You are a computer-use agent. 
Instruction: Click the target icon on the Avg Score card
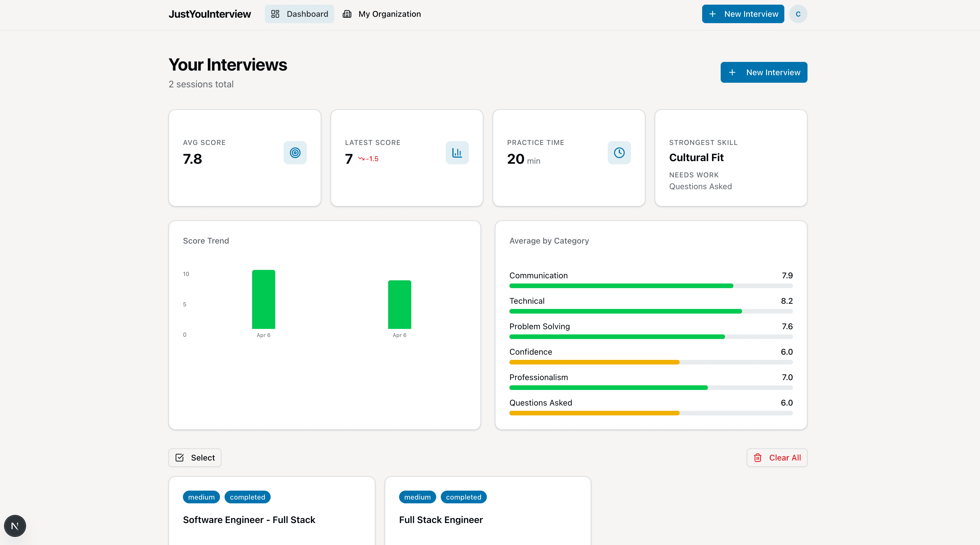pos(295,152)
